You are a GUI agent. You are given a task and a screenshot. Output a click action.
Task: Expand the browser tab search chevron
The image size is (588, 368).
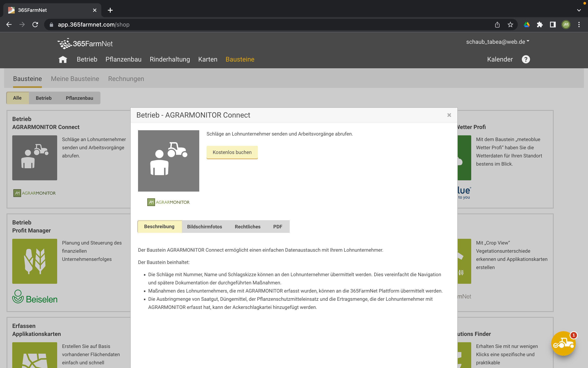[x=579, y=10]
